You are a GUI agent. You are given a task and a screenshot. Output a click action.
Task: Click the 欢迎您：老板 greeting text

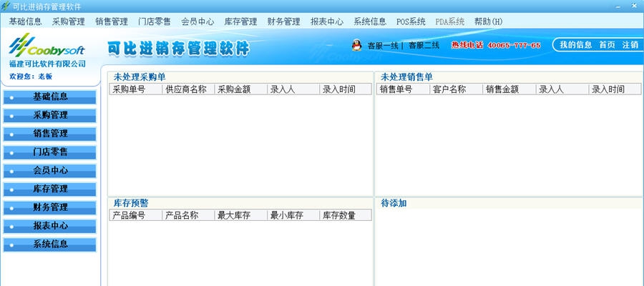(31, 77)
